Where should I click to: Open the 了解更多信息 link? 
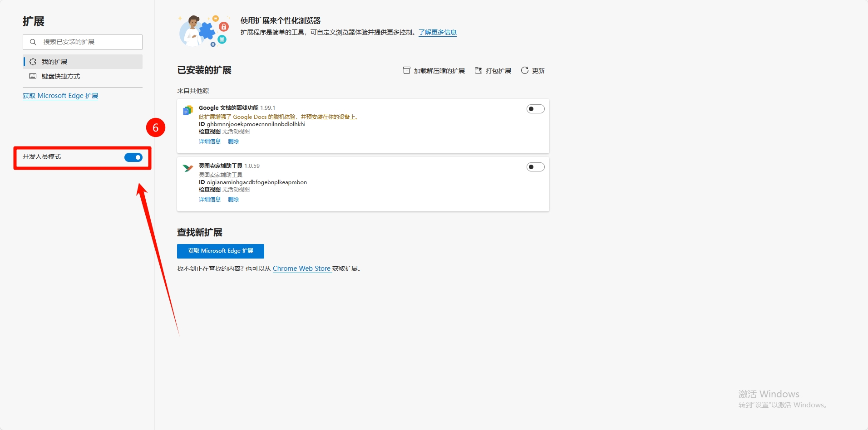(437, 32)
